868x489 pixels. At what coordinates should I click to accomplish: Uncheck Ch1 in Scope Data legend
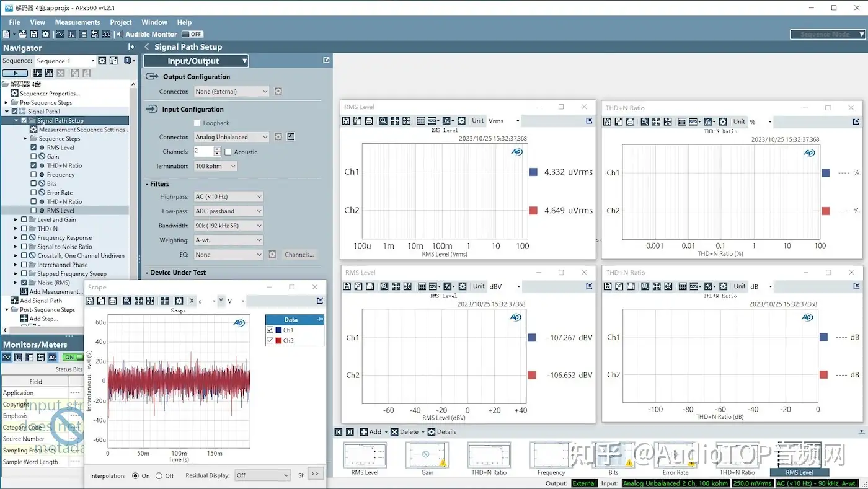point(270,330)
